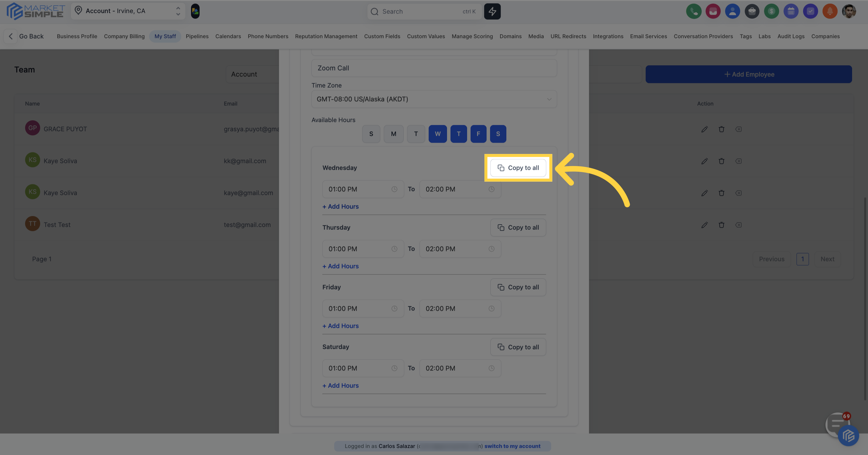Viewport: 868px width, 455px height.
Task: Click the opportunities briefcase icon
Action: point(752,11)
